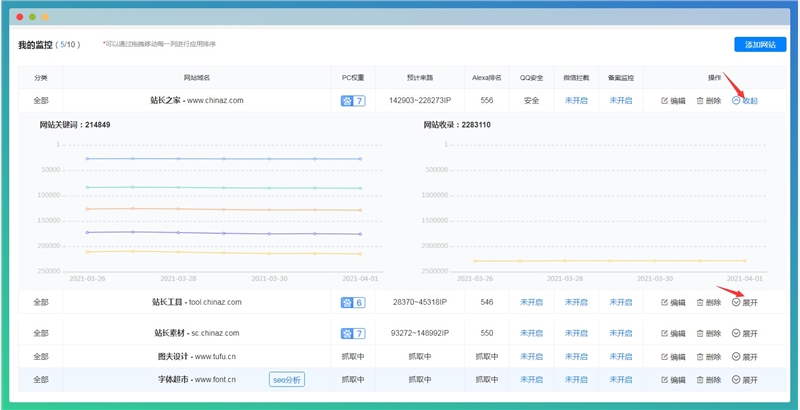Click PC权重 badge 7 for 站长之家
Image resolution: width=800 pixels, height=410 pixels.
point(353,101)
